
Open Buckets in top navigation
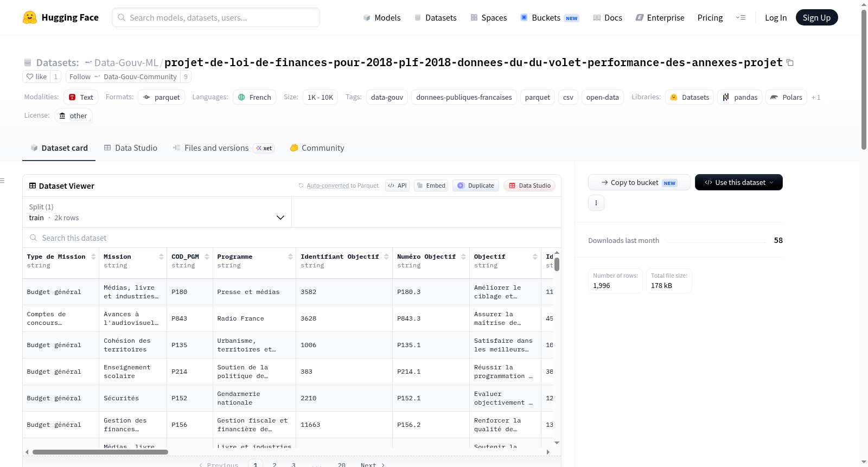point(550,17)
